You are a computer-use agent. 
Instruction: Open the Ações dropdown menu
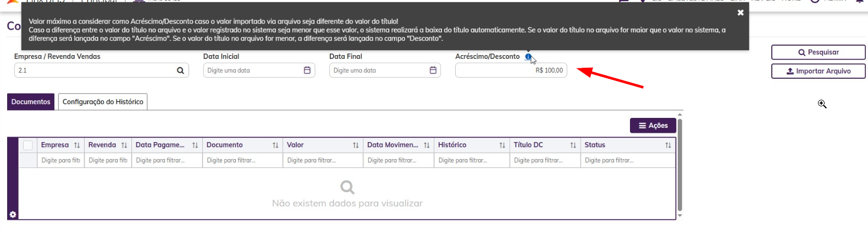(653, 126)
